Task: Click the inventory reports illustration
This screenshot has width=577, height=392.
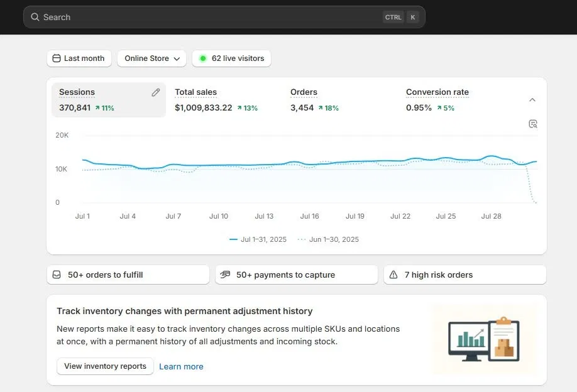Action: click(x=484, y=339)
